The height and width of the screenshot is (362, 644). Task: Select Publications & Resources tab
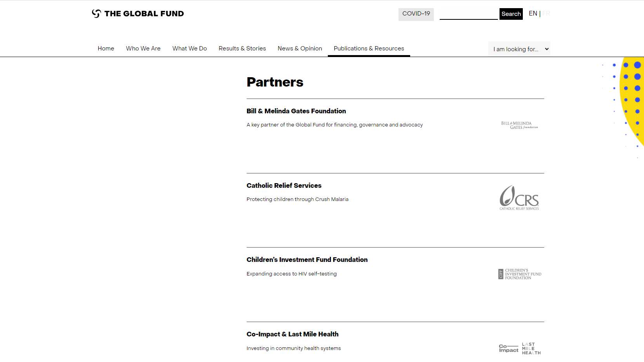(x=369, y=48)
